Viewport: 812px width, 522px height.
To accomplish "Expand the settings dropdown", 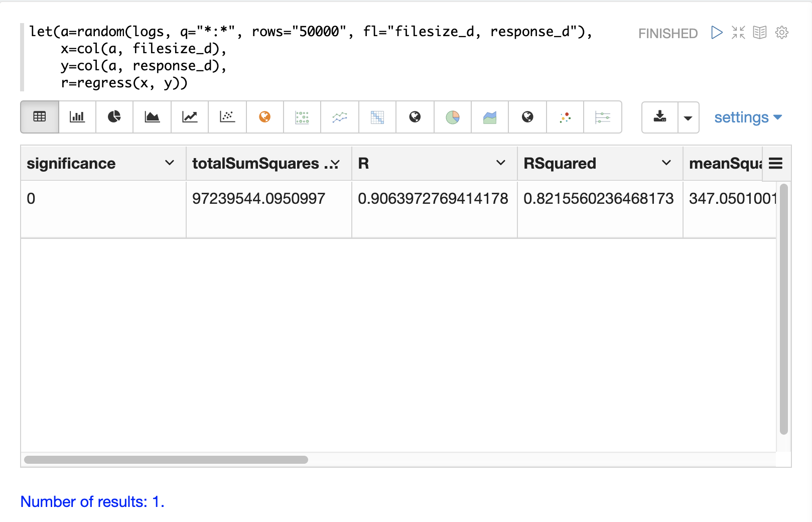I will tap(748, 117).
